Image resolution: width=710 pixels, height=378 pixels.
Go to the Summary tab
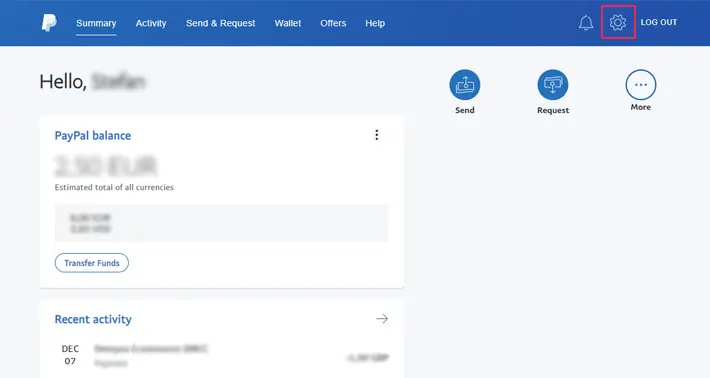coord(96,23)
